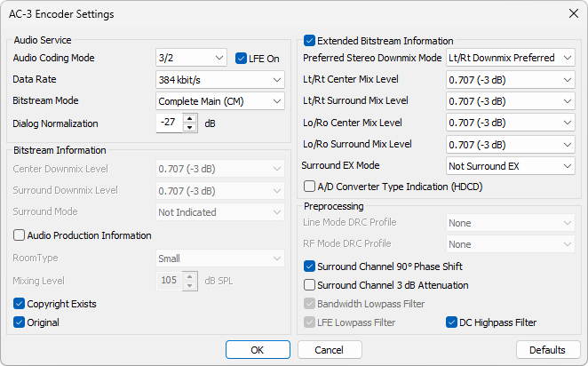Open the Data Rate dropdown
The height and width of the screenshot is (366, 588).
[220, 79]
